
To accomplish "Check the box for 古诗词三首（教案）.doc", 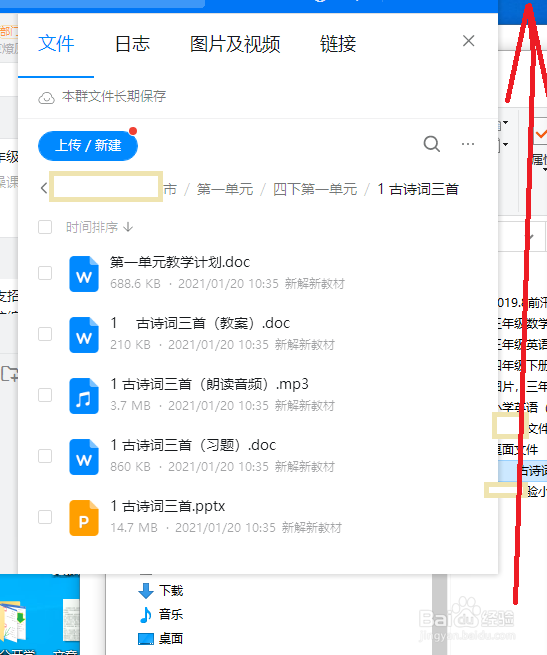I will (x=45, y=334).
